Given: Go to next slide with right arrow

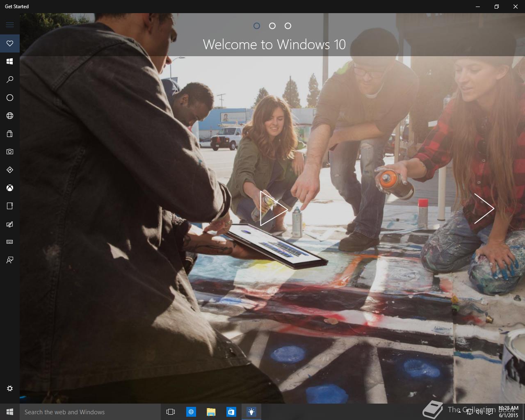Looking at the screenshot, I should [x=484, y=208].
